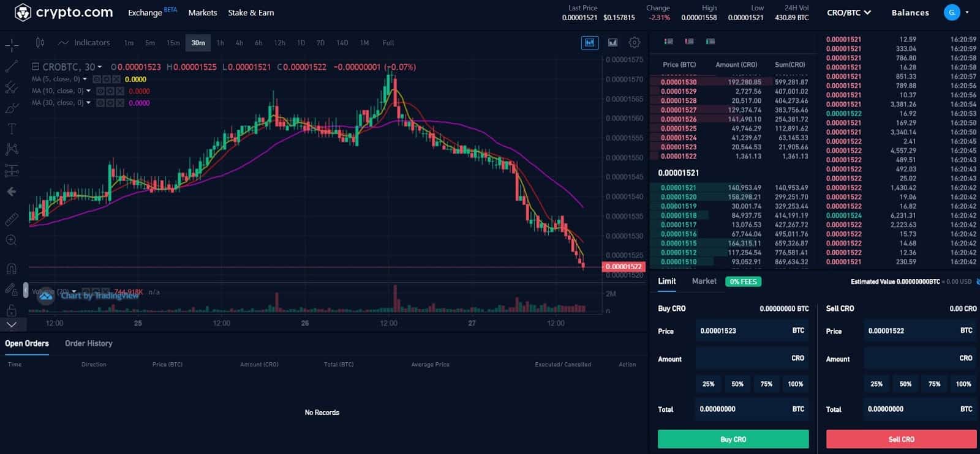Show combined buy and sell order book
Image resolution: width=980 pixels, height=454 pixels.
click(669, 42)
